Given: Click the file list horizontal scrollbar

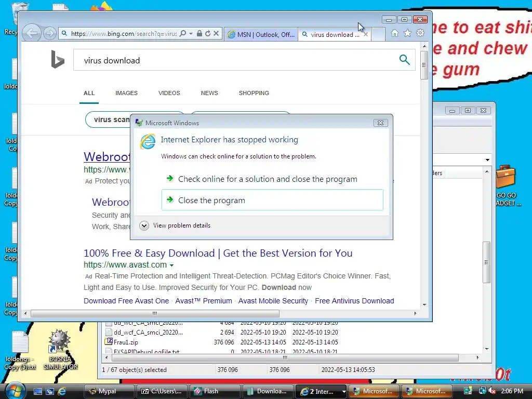Looking at the screenshot, I should [285, 357].
